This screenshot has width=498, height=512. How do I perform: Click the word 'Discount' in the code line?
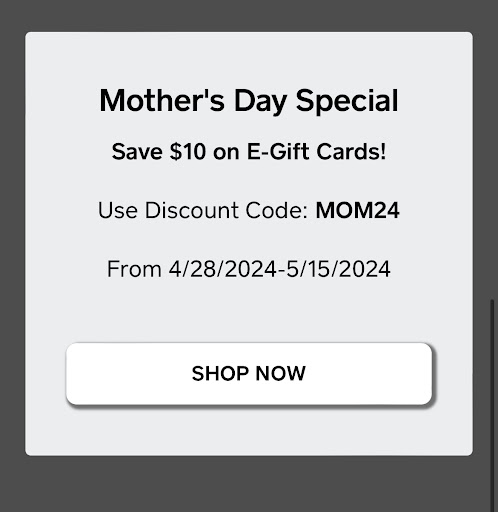click(x=192, y=211)
